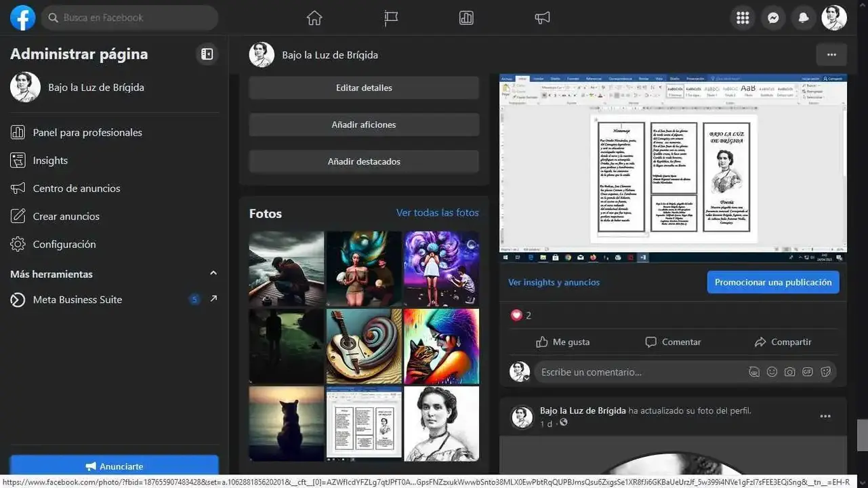Open the emoji picker in comment box
Screen dimensions: 868x488
tap(772, 372)
